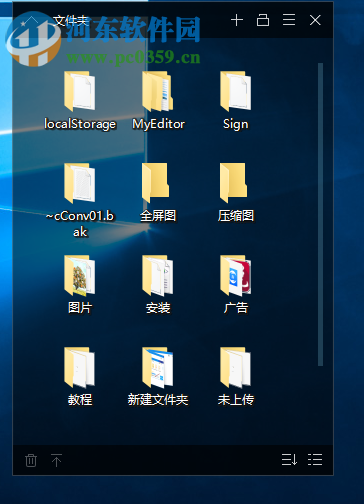Click the upload arrow icon at bottom

56,460
